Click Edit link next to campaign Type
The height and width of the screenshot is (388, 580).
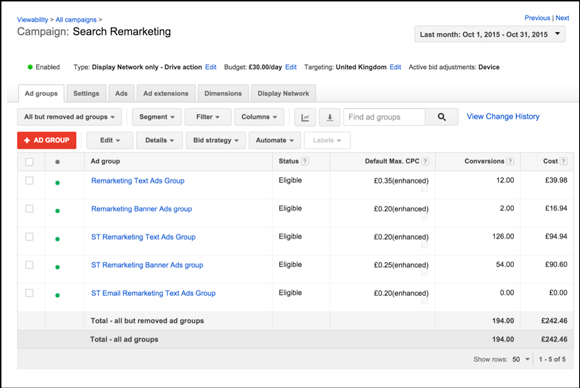pyautogui.click(x=211, y=67)
